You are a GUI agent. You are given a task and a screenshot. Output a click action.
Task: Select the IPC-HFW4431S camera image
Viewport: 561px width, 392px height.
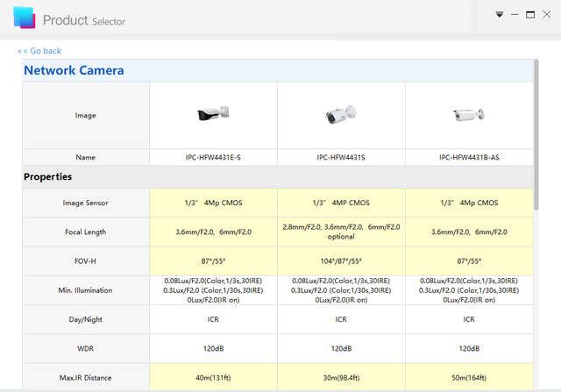pos(341,115)
